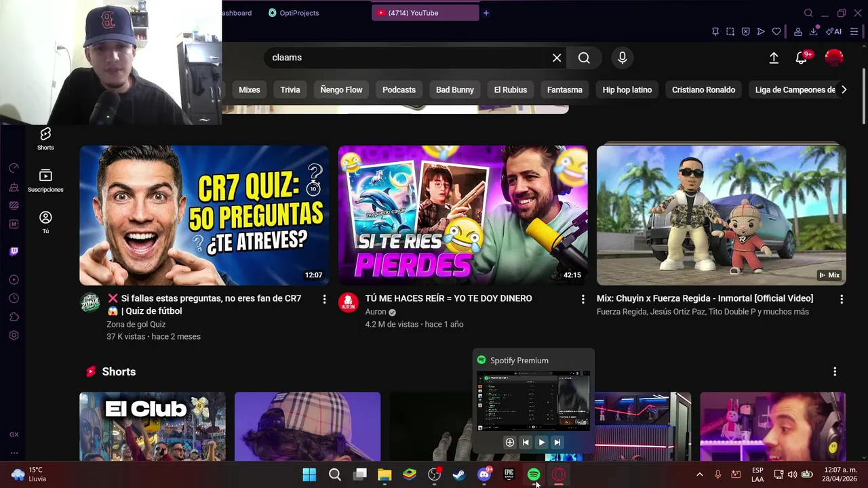
Task: Open the Zona de gol Quiz channel
Action: pyautogui.click(x=136, y=324)
